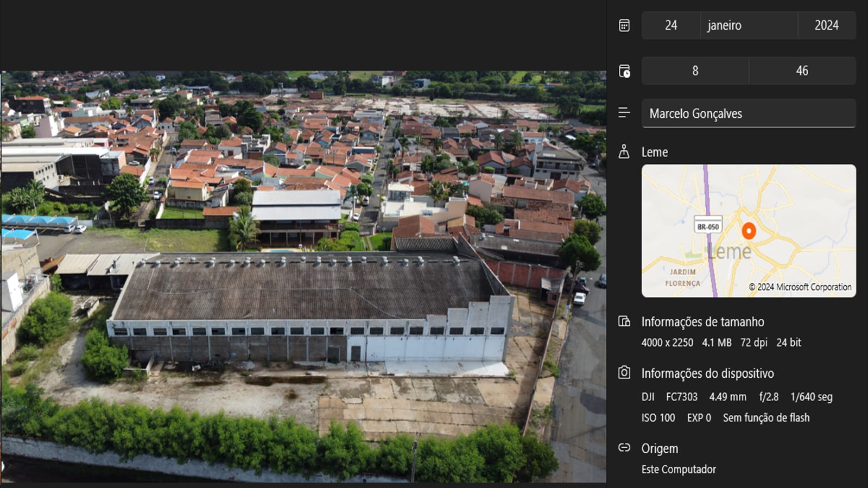This screenshot has height=488, width=868.
Task: Click the Origem heading
Action: point(660,448)
